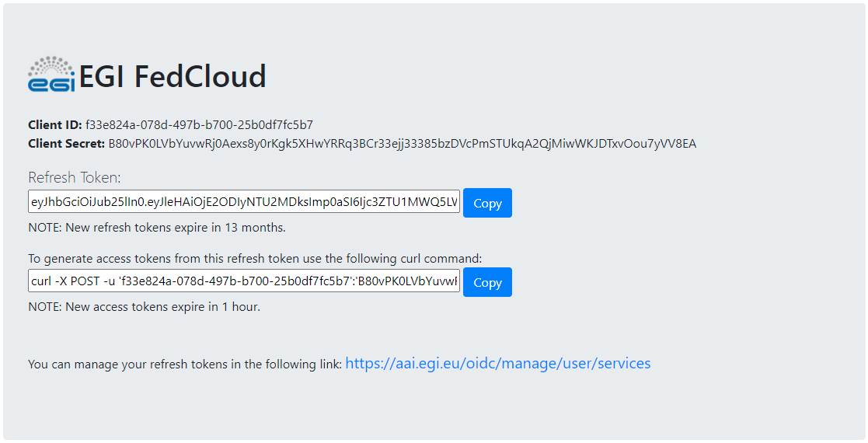Click the word FedCloud in the title

(200, 77)
